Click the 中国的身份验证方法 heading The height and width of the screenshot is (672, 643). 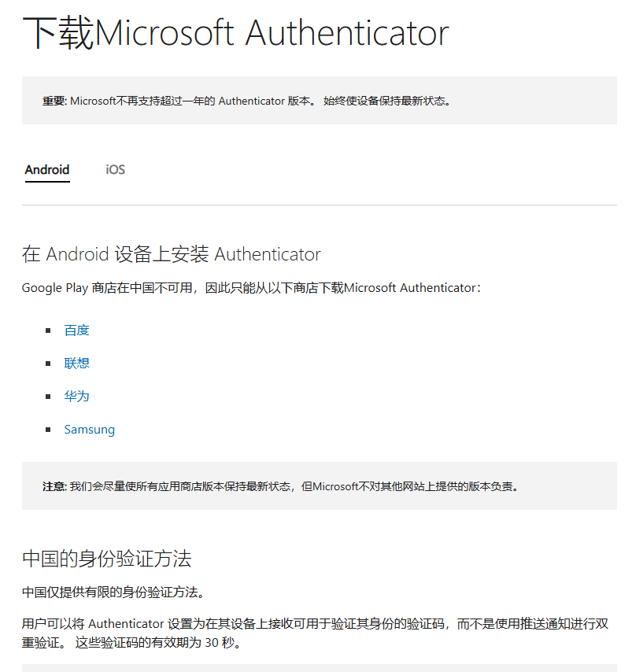[107, 559]
